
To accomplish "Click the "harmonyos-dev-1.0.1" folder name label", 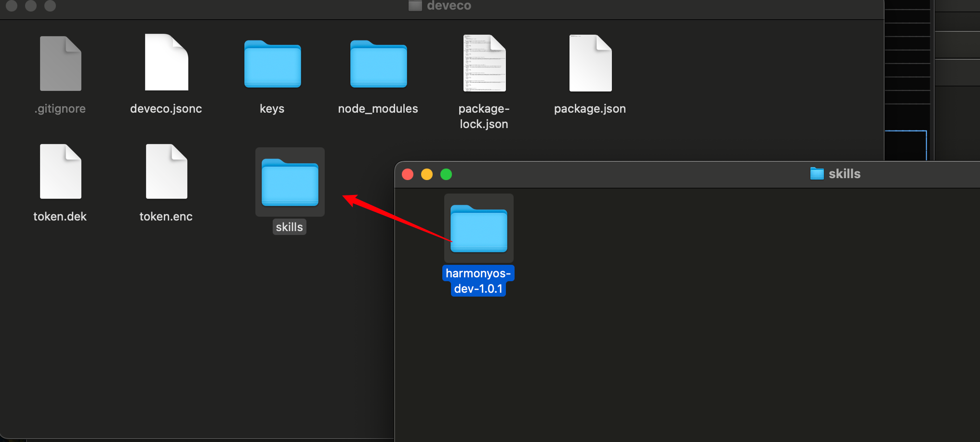I will (x=478, y=281).
